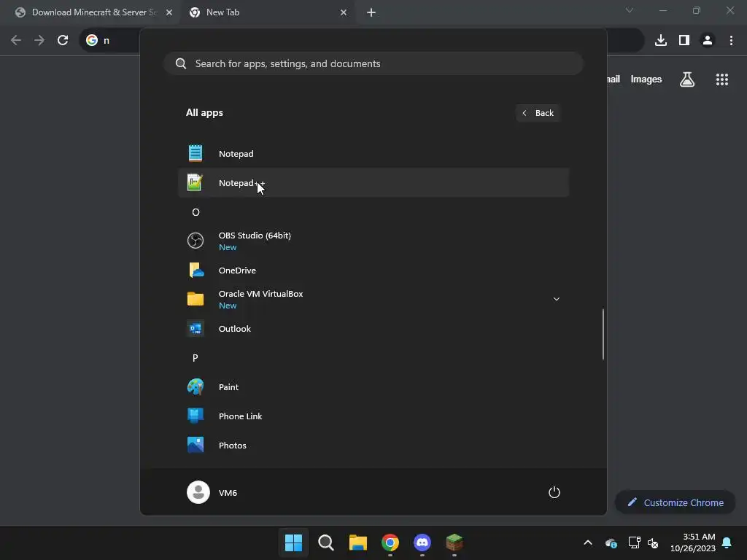The image size is (747, 560).
Task: Open the clock and date panel
Action: point(693,542)
